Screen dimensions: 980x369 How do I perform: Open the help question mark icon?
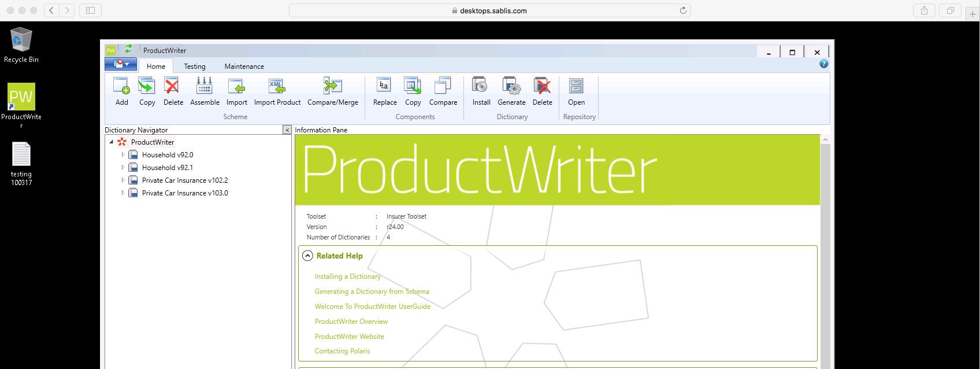point(823,64)
